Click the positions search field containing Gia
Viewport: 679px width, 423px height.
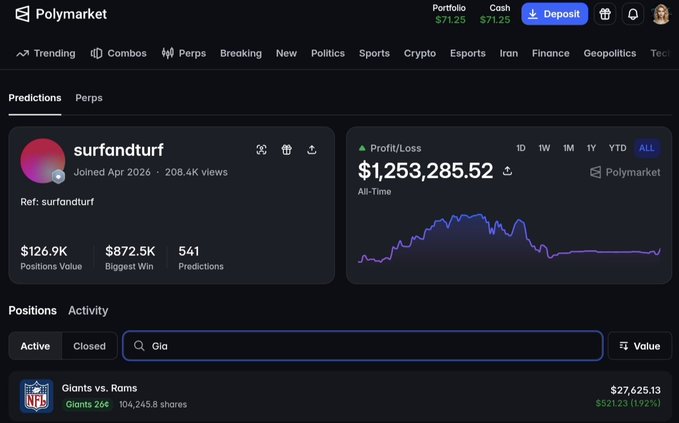(363, 346)
